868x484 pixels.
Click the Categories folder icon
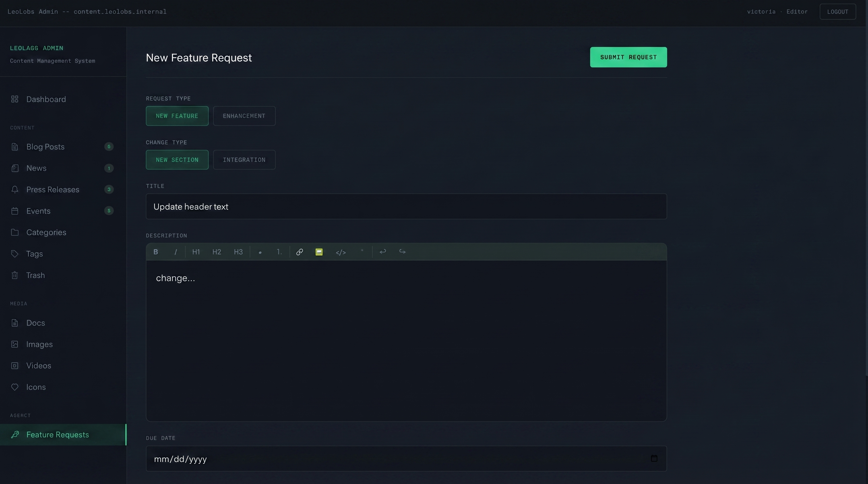(15, 232)
